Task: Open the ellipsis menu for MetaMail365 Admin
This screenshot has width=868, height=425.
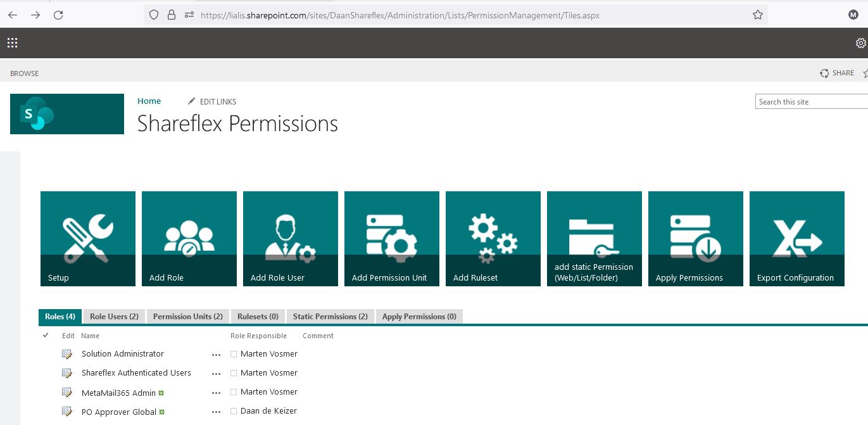Action: (x=216, y=392)
